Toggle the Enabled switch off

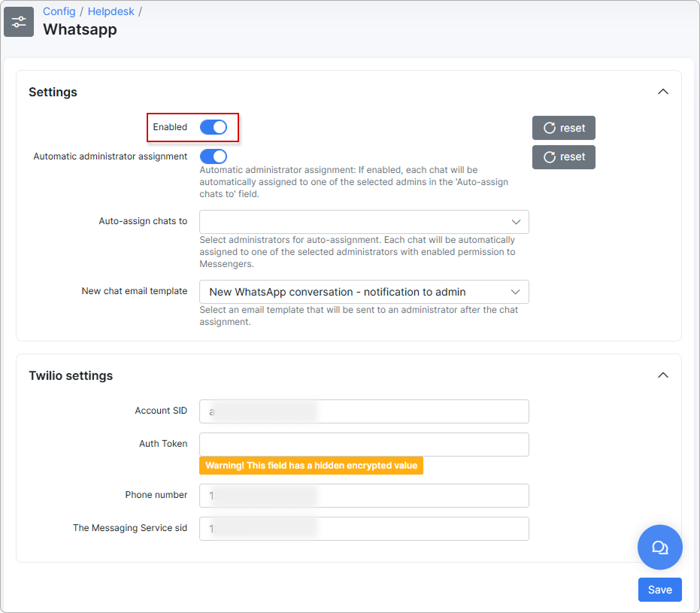pyautogui.click(x=214, y=127)
